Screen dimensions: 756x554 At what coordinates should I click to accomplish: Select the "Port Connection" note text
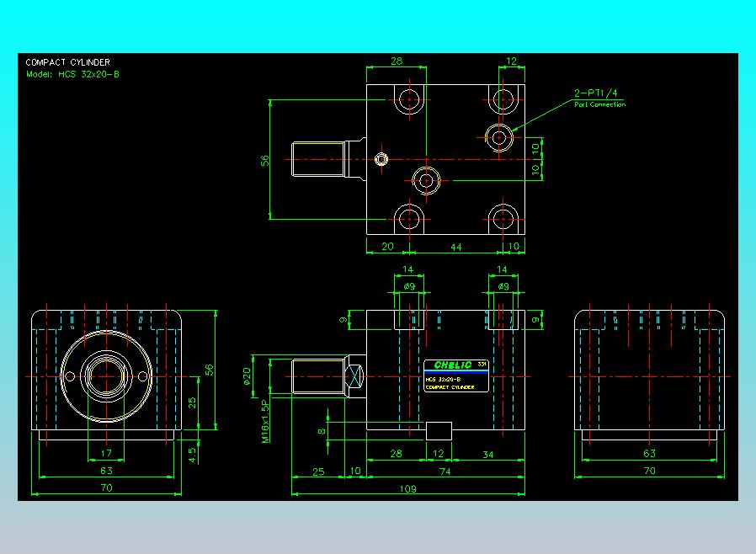(599, 104)
